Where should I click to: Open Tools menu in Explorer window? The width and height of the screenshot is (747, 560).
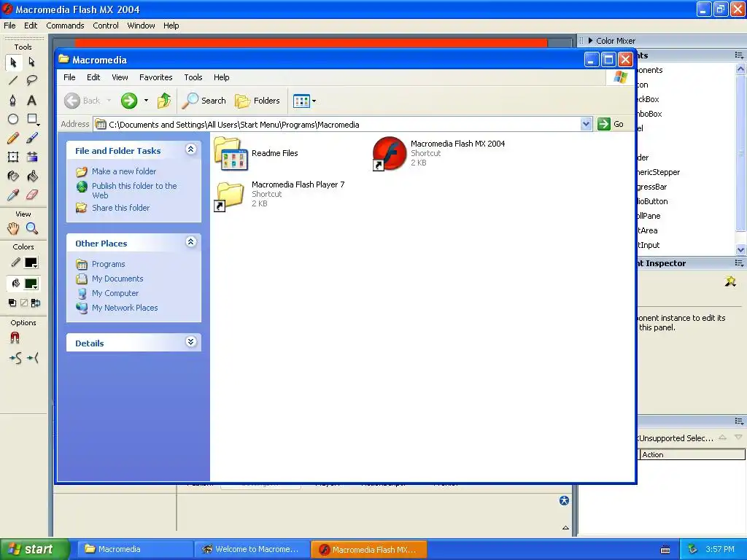pyautogui.click(x=193, y=77)
